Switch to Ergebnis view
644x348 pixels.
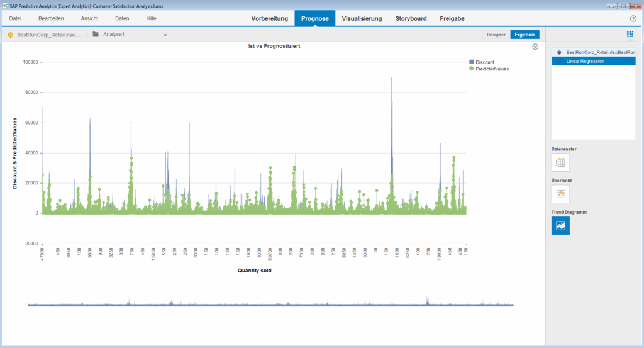525,35
